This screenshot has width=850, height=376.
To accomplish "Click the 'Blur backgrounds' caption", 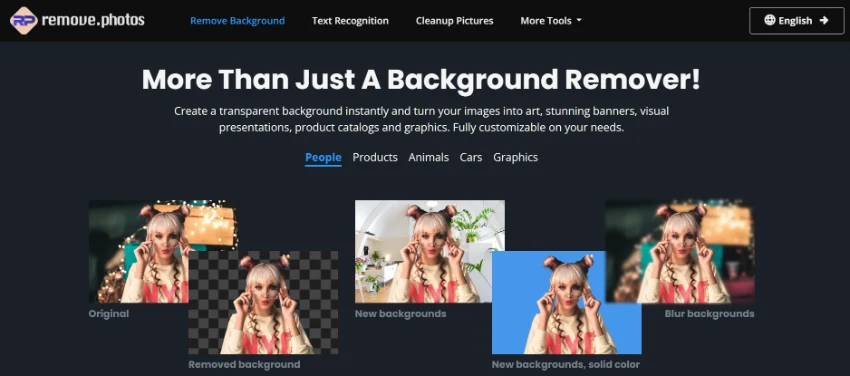I will click(x=709, y=314).
